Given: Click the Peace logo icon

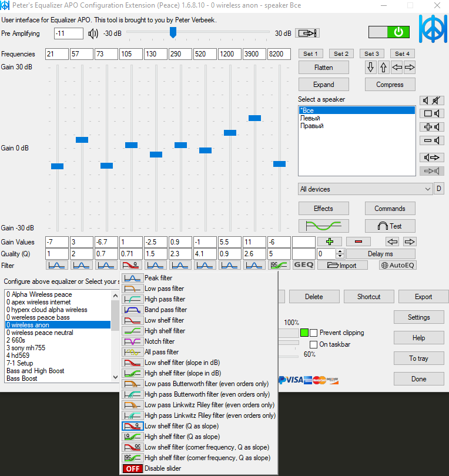Looking at the screenshot, I should [433, 29].
